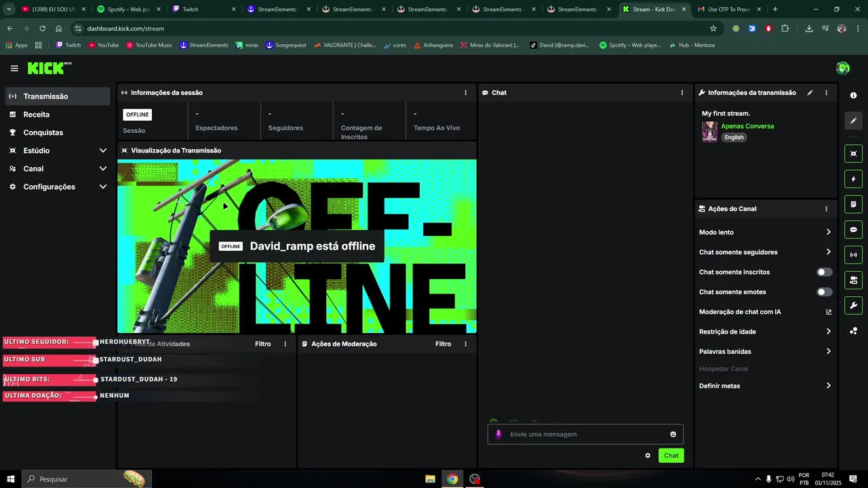Open Restrição de idade arrow
The width and height of the screenshot is (868, 488).
tap(828, 331)
